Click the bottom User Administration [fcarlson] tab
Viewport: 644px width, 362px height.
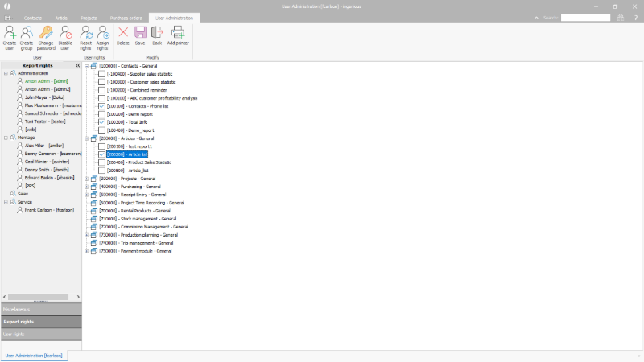34,356
